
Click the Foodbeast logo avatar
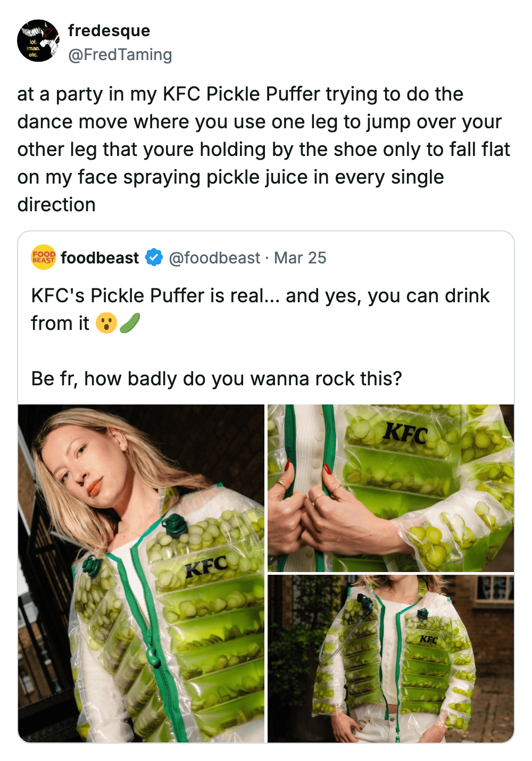coord(44,258)
